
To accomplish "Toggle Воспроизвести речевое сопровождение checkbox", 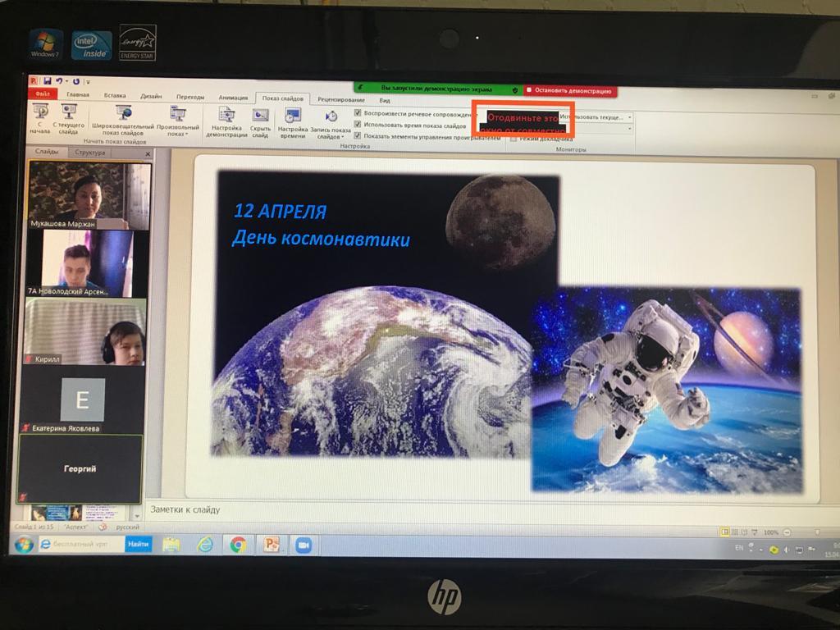I will [x=358, y=113].
